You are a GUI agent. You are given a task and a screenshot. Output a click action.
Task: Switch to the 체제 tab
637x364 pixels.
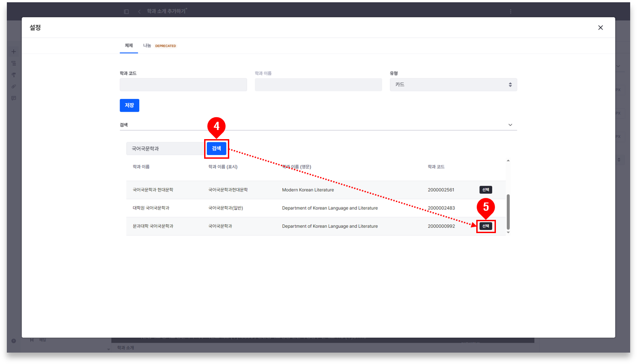tap(129, 46)
